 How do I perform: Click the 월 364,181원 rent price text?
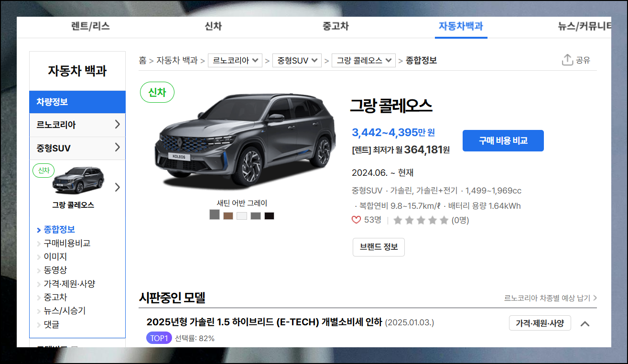[x=423, y=150]
